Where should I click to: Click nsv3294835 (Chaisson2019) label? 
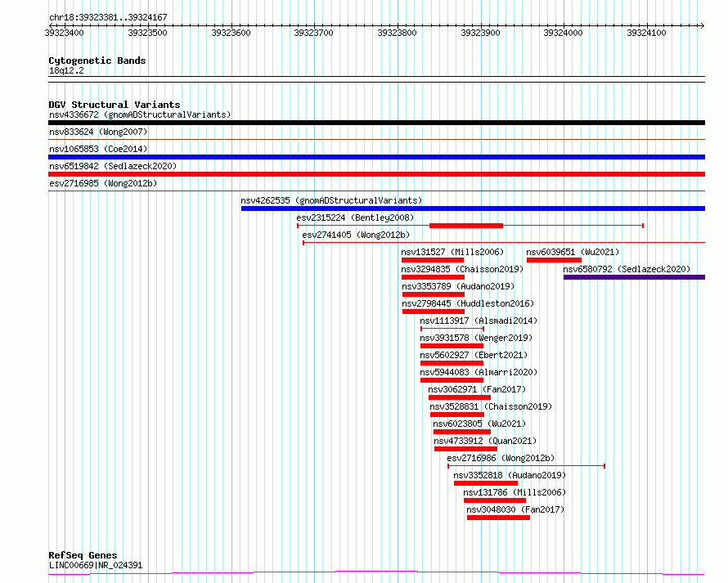[462, 269]
